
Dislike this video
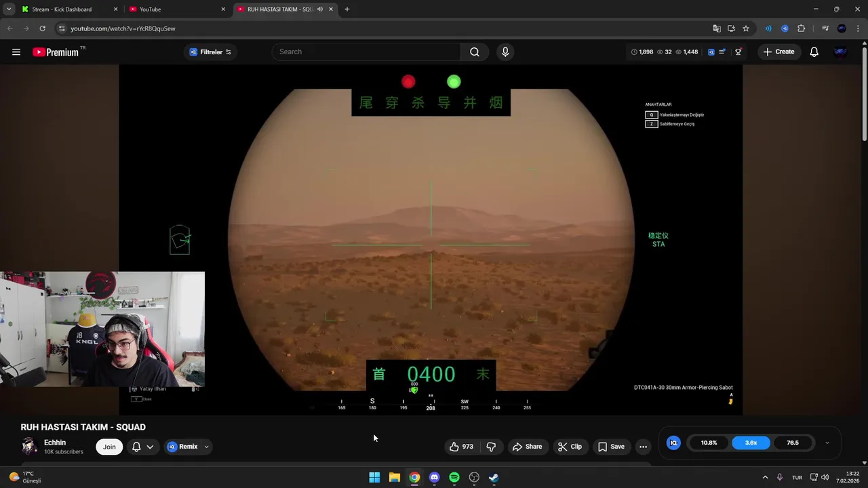pos(491,447)
